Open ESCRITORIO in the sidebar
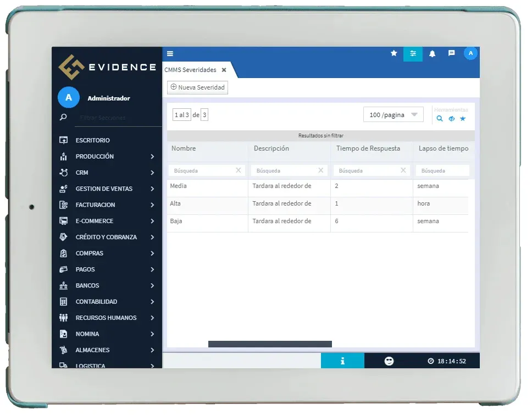 93,141
